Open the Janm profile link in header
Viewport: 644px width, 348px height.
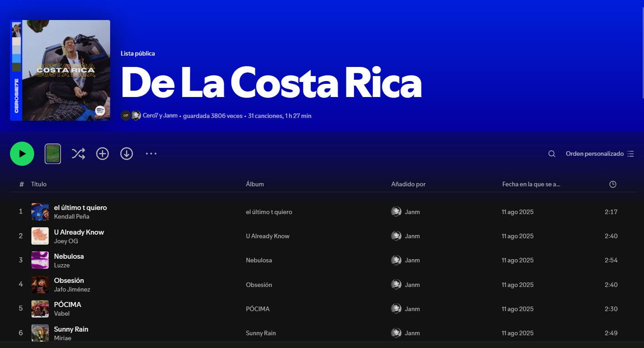click(170, 116)
